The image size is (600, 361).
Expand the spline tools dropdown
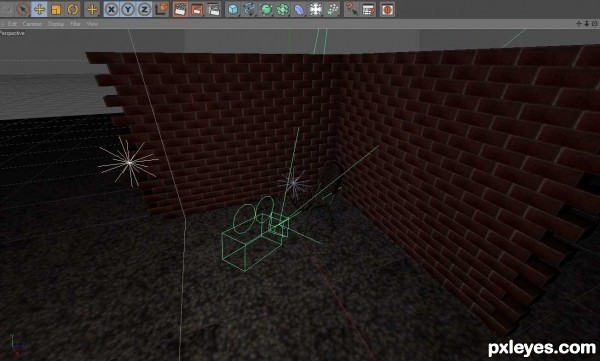coord(249,9)
